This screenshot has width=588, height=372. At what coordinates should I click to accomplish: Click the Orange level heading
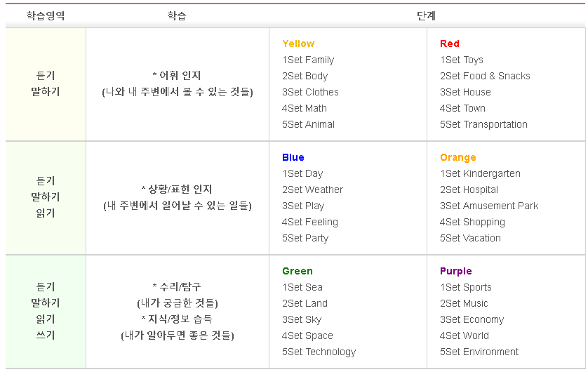(x=458, y=157)
